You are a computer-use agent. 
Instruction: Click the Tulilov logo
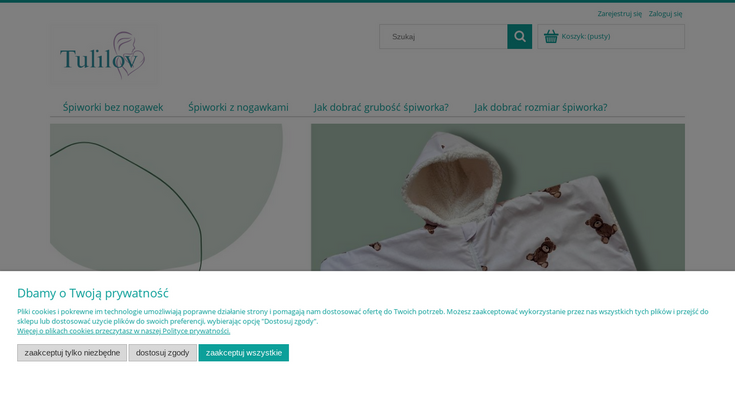tap(102, 56)
